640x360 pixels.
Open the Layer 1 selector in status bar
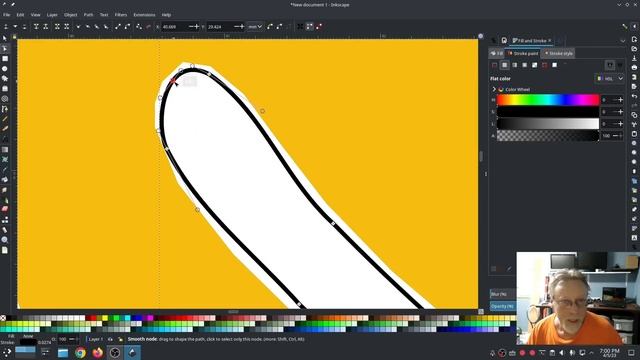(96, 339)
